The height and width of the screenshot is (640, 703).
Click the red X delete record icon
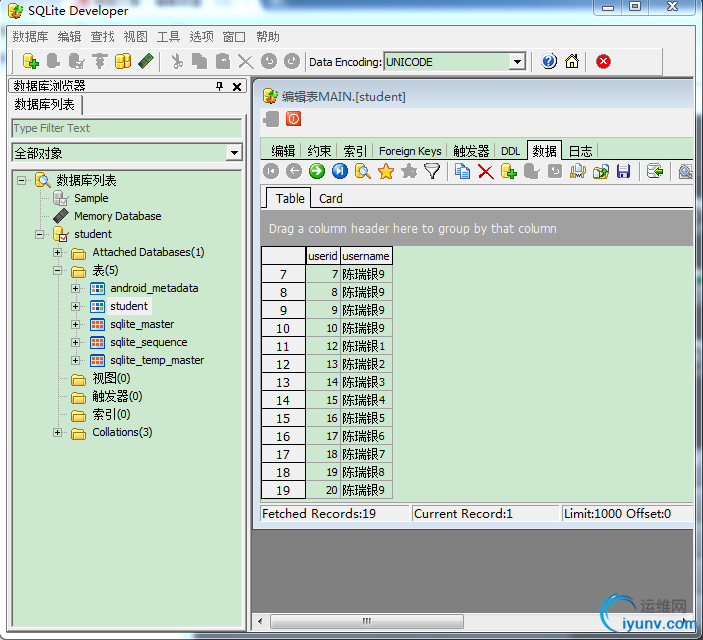[x=485, y=172]
